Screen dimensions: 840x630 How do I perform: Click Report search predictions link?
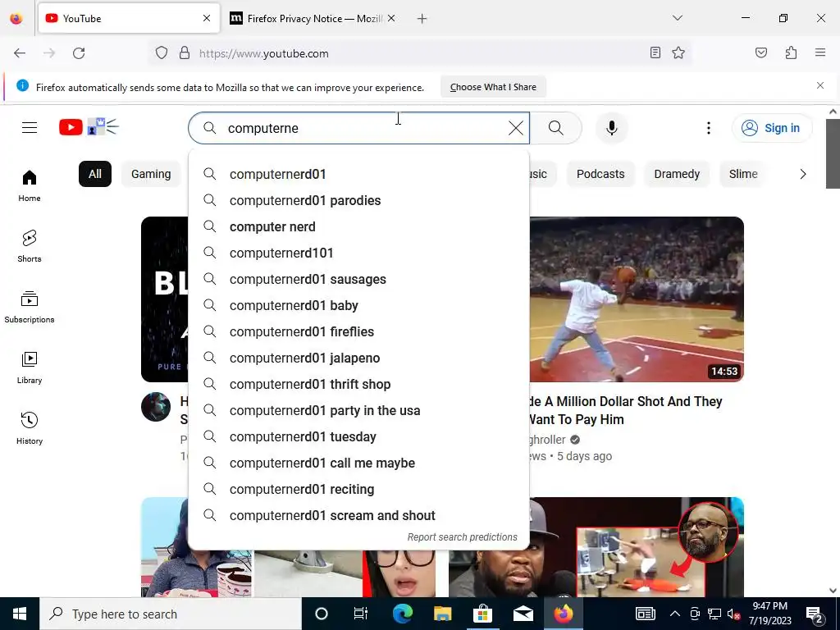[x=462, y=536]
